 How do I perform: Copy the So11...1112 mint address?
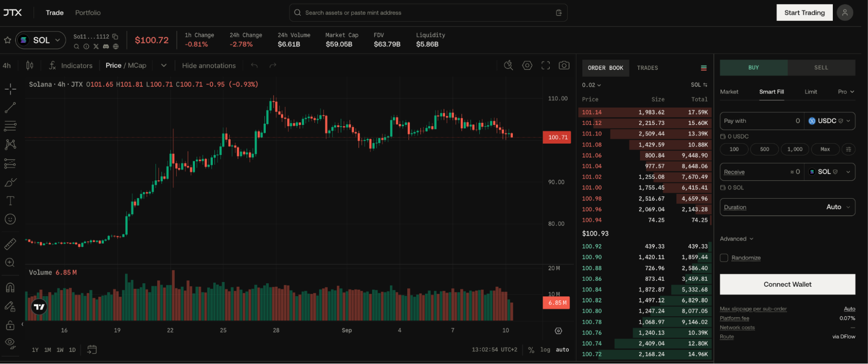(115, 36)
